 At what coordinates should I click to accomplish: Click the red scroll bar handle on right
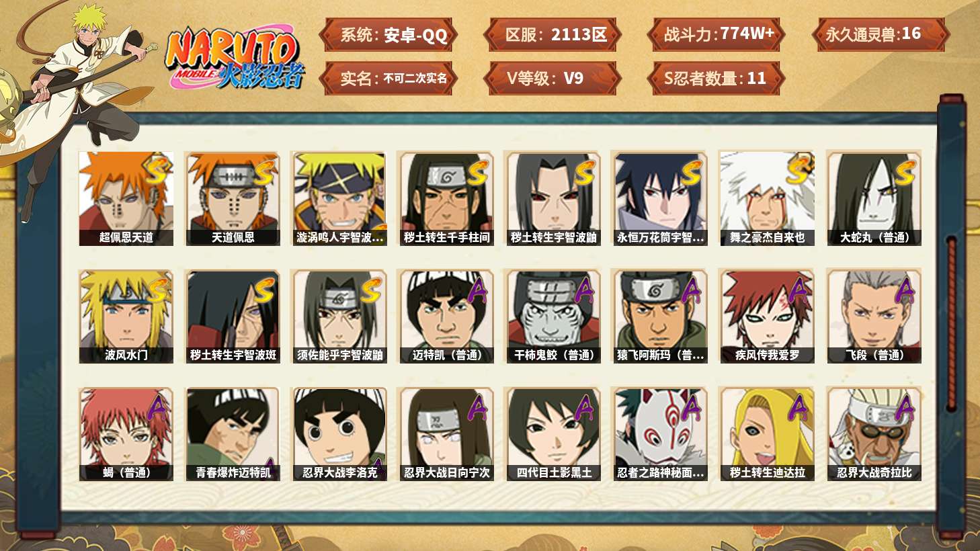951,323
